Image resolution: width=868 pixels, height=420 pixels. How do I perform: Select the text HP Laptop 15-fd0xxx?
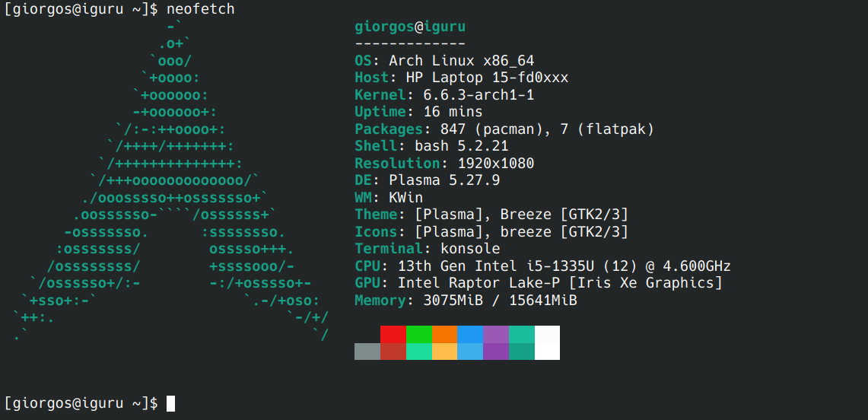coord(487,78)
